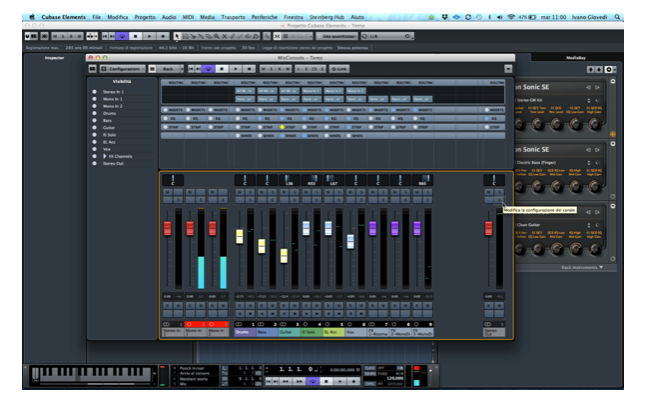Select Mono In 2 in the Visibilità list

pyautogui.click(x=113, y=106)
